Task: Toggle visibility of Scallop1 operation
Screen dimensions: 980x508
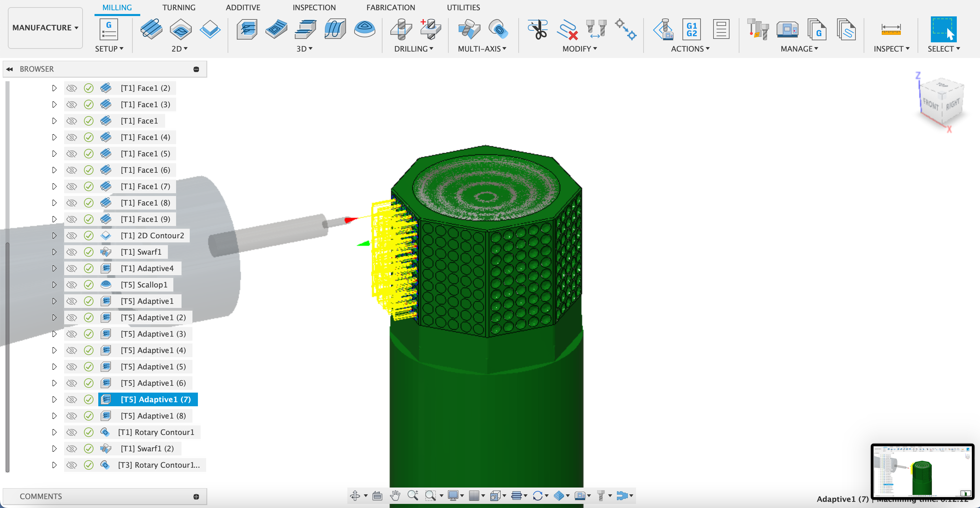Action: 72,285
